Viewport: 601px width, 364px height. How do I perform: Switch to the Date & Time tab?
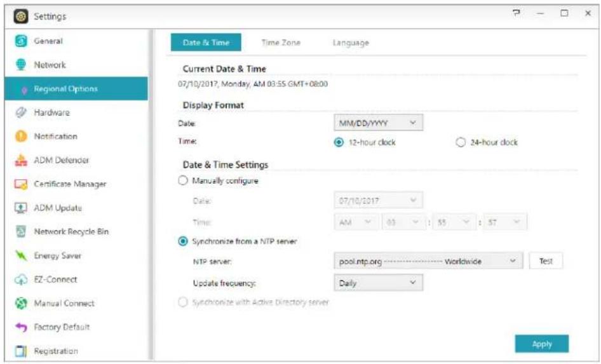point(206,43)
